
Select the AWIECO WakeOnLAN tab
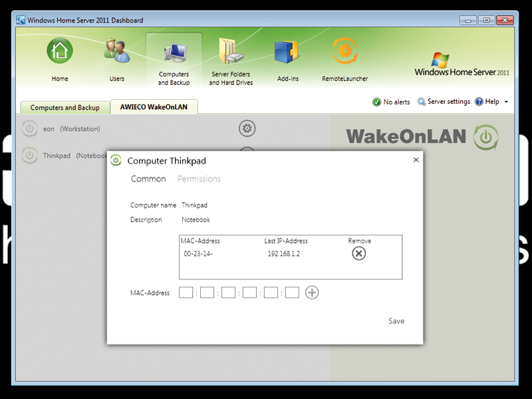click(154, 106)
